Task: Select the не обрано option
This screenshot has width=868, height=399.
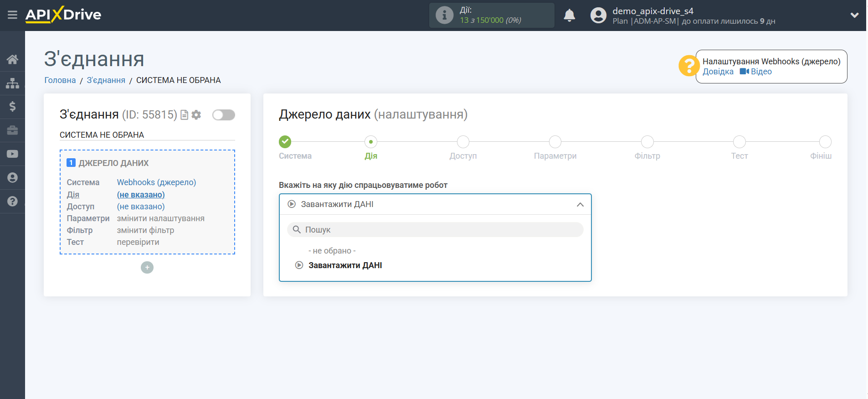Action: pos(332,251)
